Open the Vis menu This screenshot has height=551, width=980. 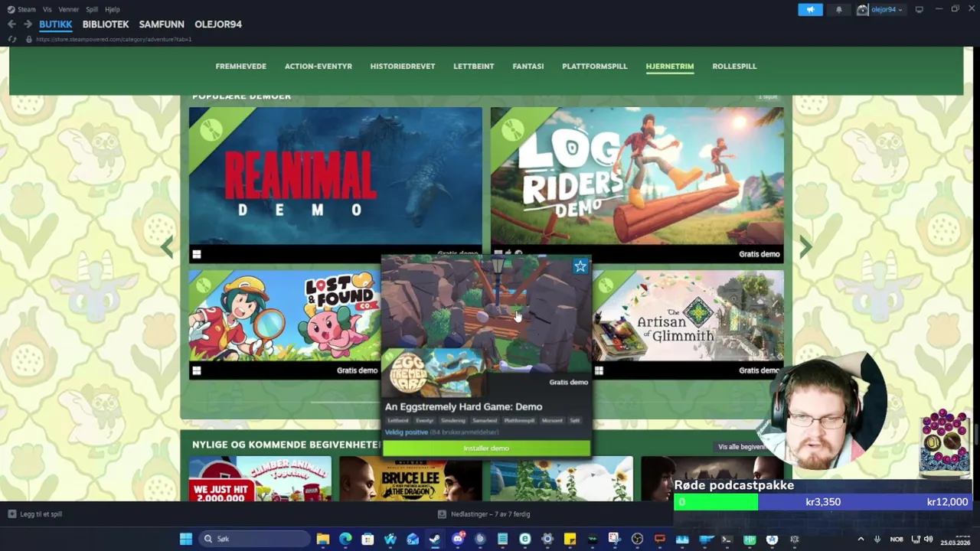47,9
